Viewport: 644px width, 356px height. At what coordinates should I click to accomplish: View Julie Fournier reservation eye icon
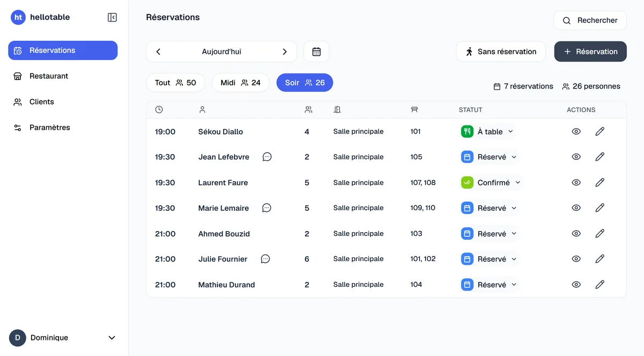[576, 259]
